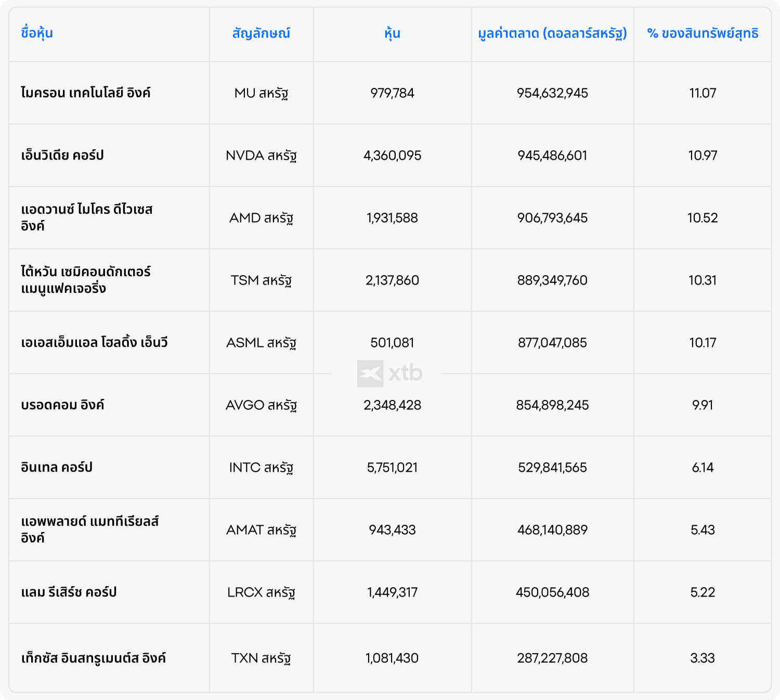Image resolution: width=780 pixels, height=700 pixels.
Task: Select the symbol 'TXN สหรัฐ'
Action: tap(261, 658)
